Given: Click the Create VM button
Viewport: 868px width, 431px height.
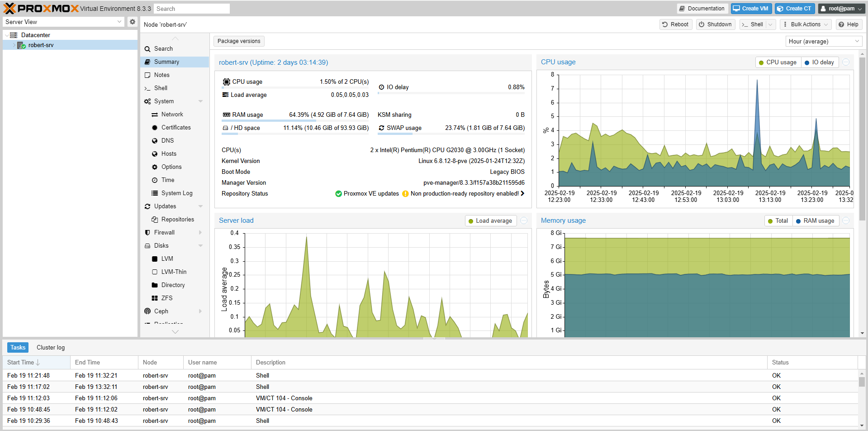Looking at the screenshot, I should coord(751,9).
